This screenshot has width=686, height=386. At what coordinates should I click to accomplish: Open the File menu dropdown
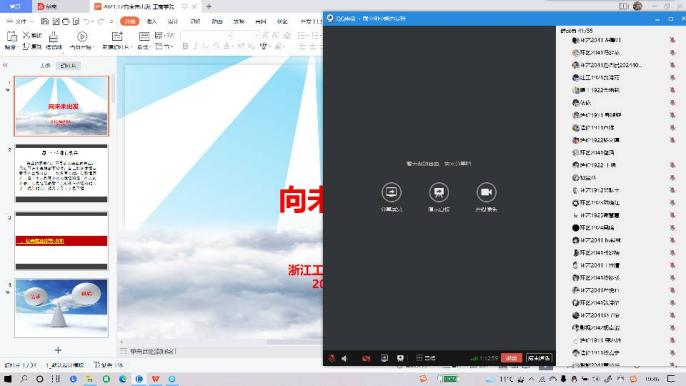coord(18,21)
